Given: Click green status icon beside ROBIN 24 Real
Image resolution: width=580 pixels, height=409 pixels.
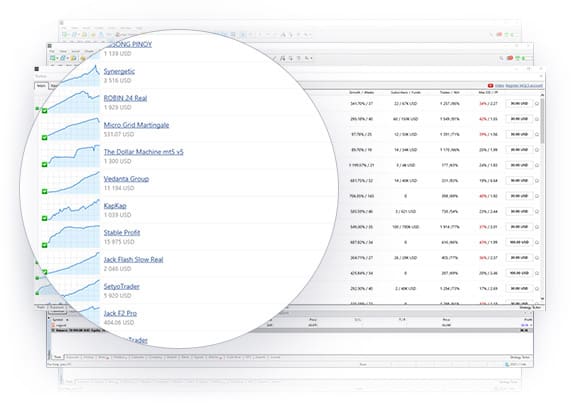Looking at the screenshot, I should pyautogui.click(x=44, y=111).
